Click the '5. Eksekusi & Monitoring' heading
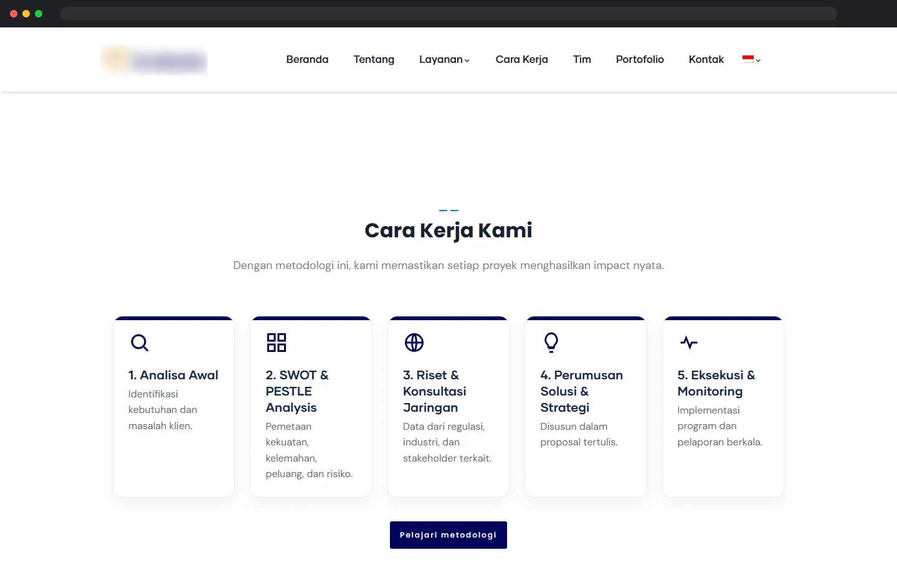The width and height of the screenshot is (897, 588). (x=716, y=383)
